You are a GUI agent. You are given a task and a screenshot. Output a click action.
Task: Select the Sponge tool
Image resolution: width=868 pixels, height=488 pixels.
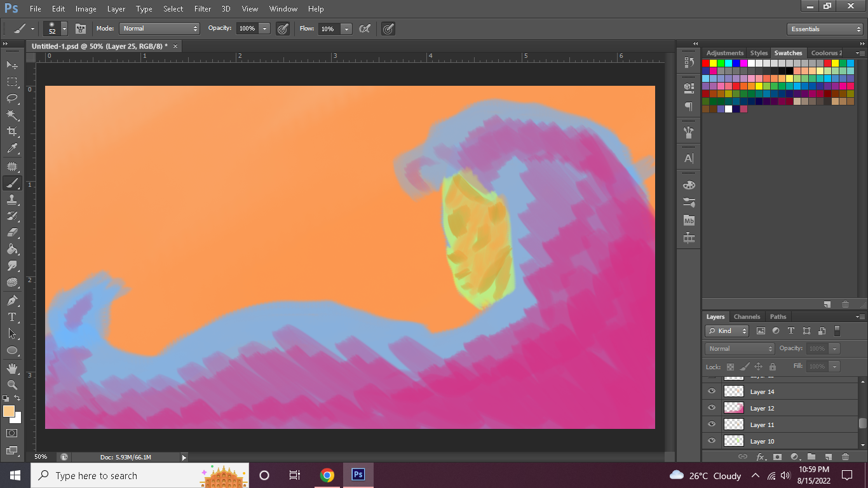click(x=12, y=282)
